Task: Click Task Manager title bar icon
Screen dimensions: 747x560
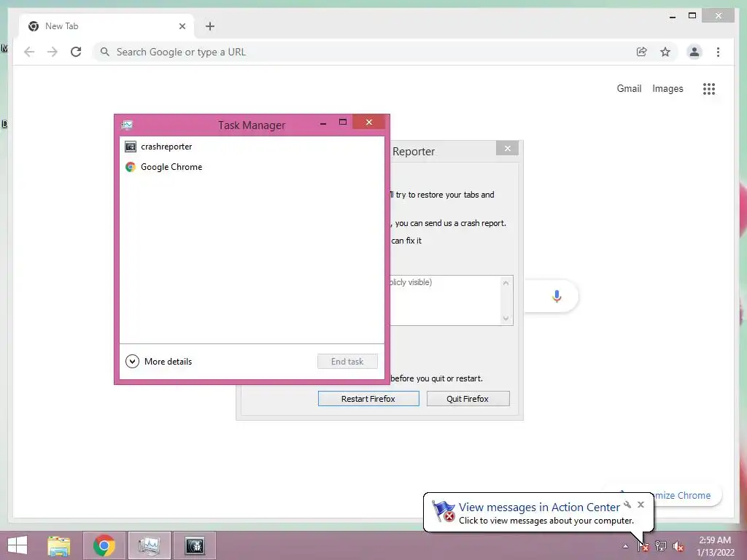Action: [127, 125]
